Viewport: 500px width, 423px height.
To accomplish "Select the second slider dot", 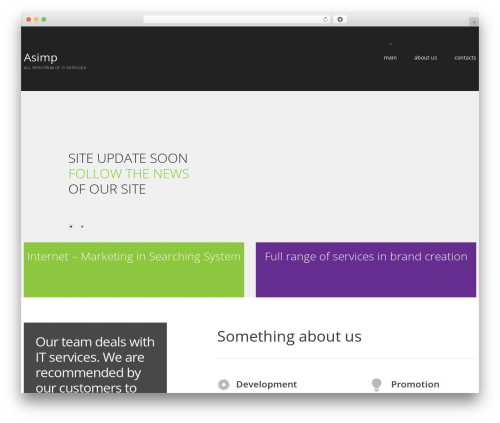I will coord(82,227).
